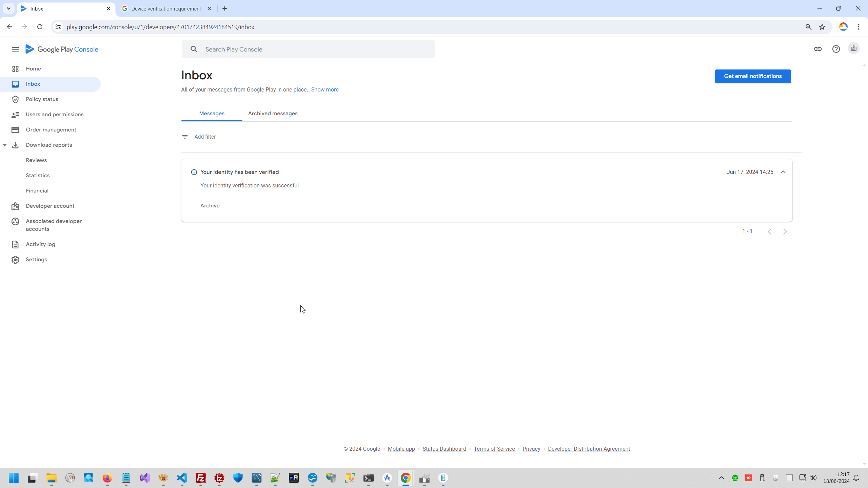Open Chrome tab search dropdown arrow
Image resolution: width=868 pixels, height=488 pixels.
8,8
